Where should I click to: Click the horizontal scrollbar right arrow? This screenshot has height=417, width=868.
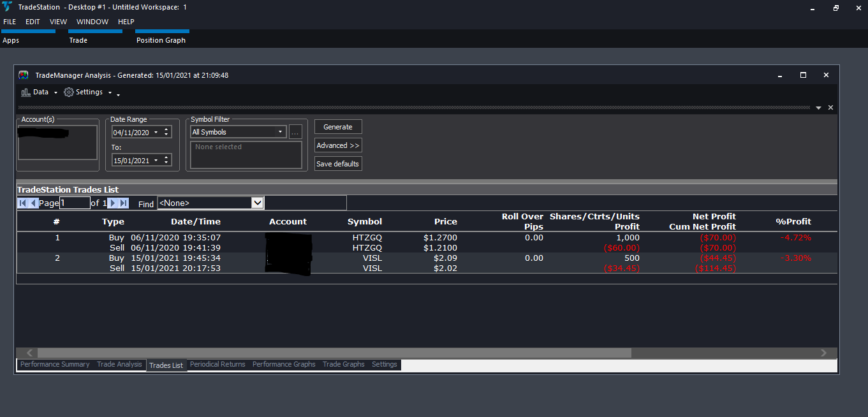[x=823, y=353]
